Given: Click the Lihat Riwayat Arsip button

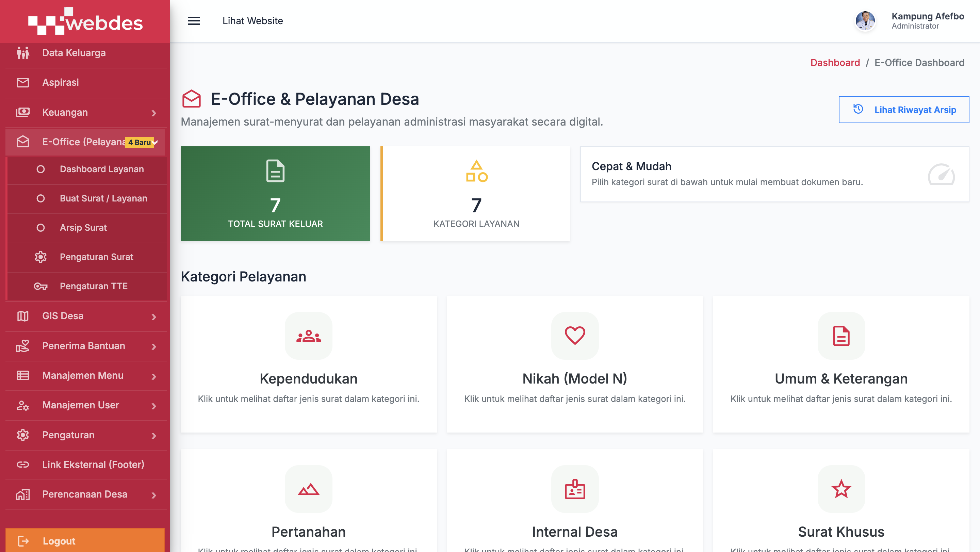Looking at the screenshot, I should pos(904,110).
